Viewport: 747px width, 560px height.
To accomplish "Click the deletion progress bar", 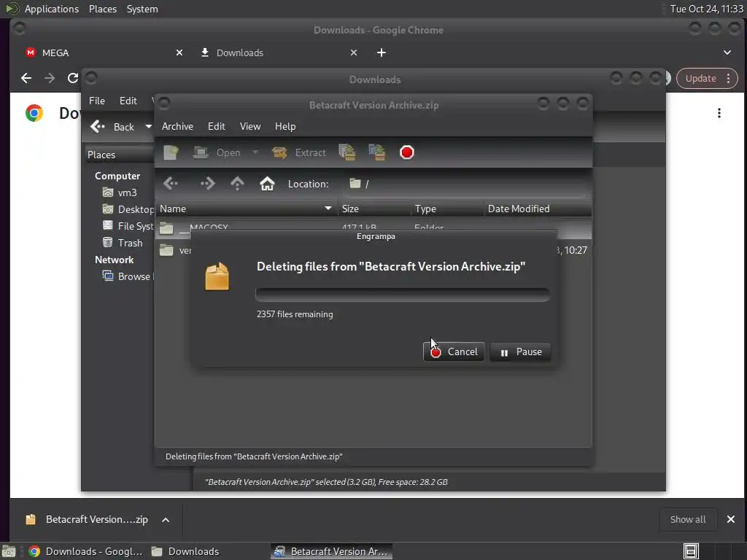I will coord(403,295).
